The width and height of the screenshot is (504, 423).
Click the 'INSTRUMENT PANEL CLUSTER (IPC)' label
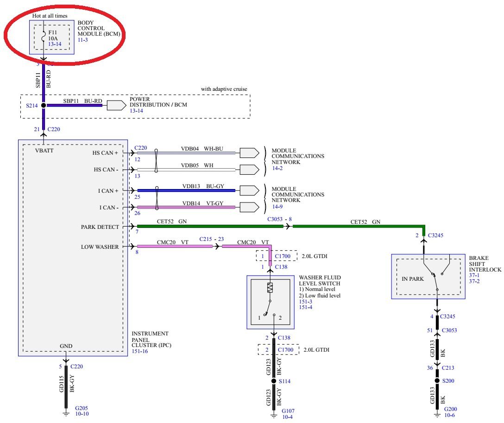pyautogui.click(x=151, y=340)
